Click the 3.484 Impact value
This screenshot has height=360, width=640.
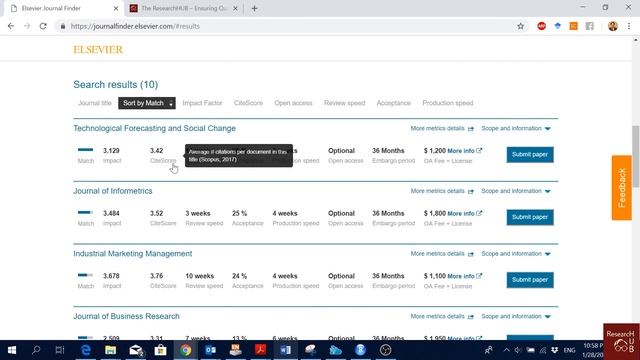coord(111,213)
